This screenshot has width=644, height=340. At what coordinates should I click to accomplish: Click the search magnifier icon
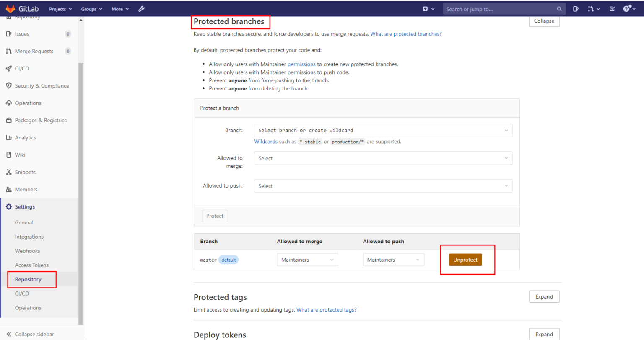point(559,9)
